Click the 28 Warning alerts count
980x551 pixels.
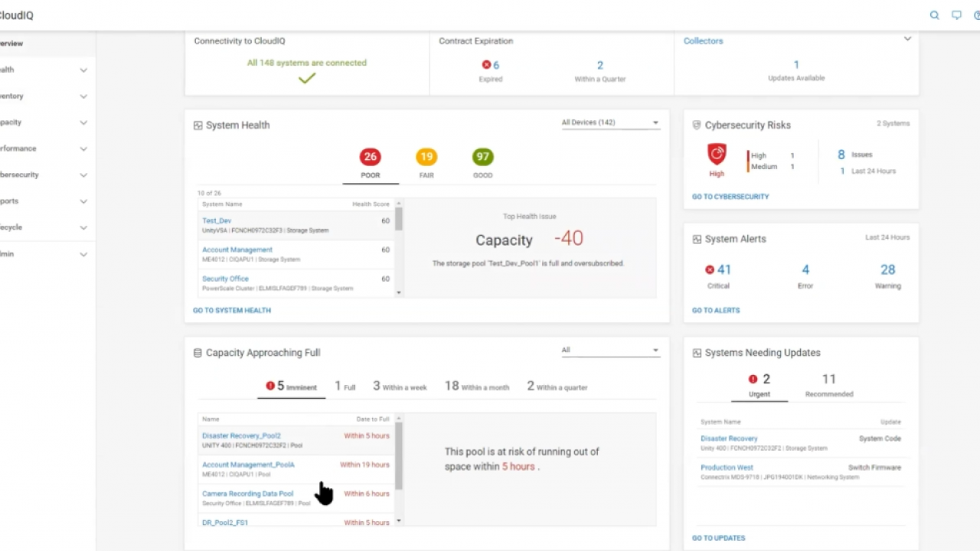[888, 269]
